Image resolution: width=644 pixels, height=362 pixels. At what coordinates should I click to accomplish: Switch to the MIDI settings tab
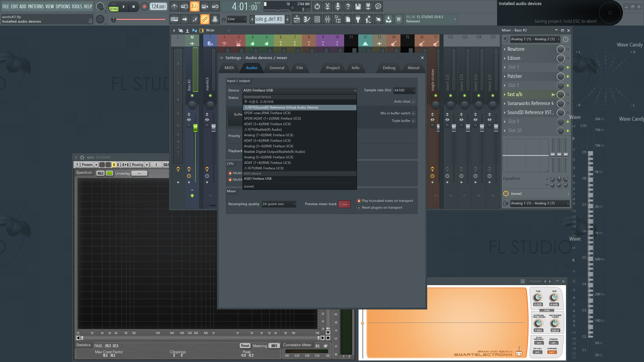click(229, 68)
